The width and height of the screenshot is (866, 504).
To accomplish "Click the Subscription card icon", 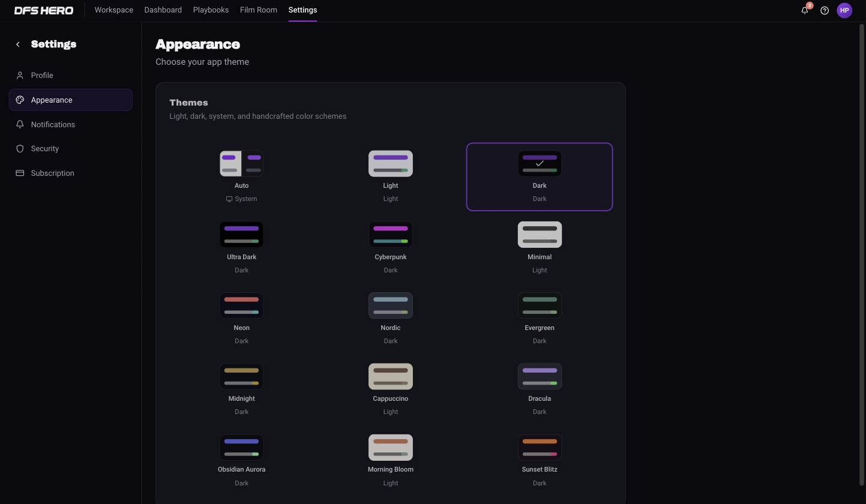I will pyautogui.click(x=20, y=173).
